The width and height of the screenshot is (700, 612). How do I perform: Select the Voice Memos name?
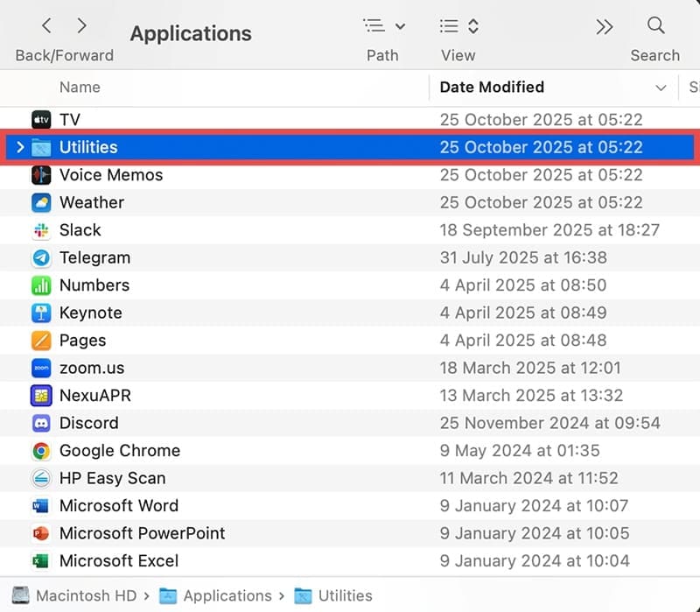111,175
